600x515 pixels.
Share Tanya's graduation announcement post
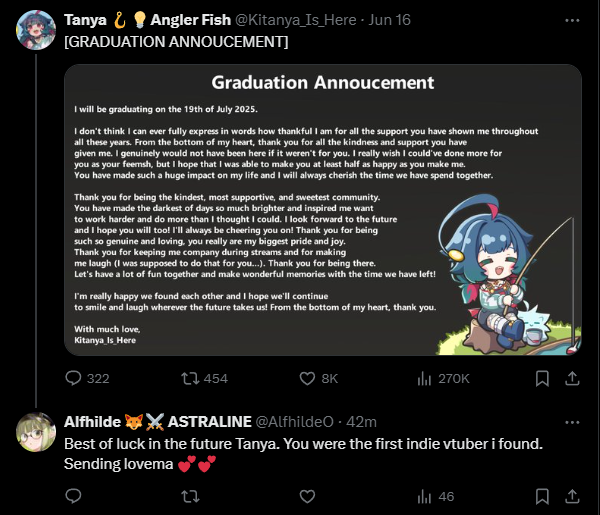coord(572,378)
